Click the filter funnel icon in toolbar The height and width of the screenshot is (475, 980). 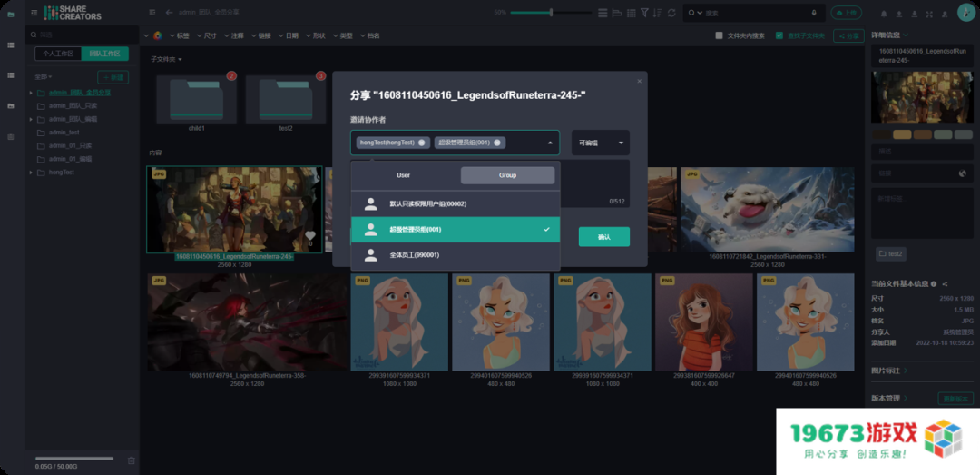[x=644, y=13]
